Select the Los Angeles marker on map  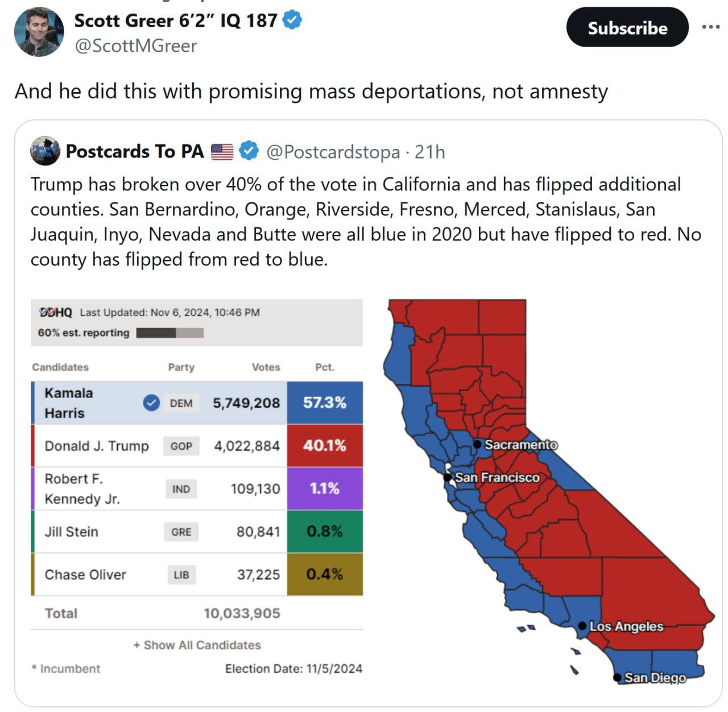(x=582, y=626)
